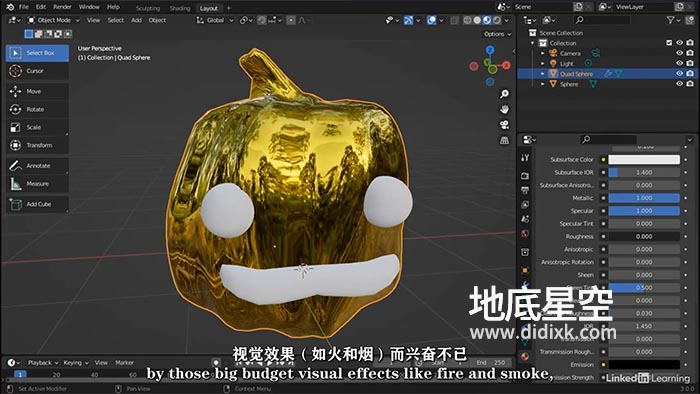
Task: Select the Measure tool
Action: [37, 183]
